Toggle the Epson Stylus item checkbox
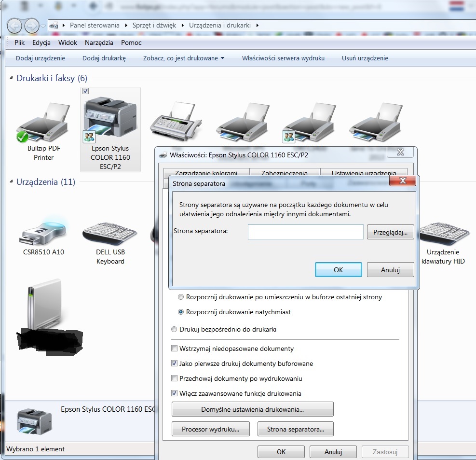The height and width of the screenshot is (460, 476). pyautogui.click(x=86, y=91)
